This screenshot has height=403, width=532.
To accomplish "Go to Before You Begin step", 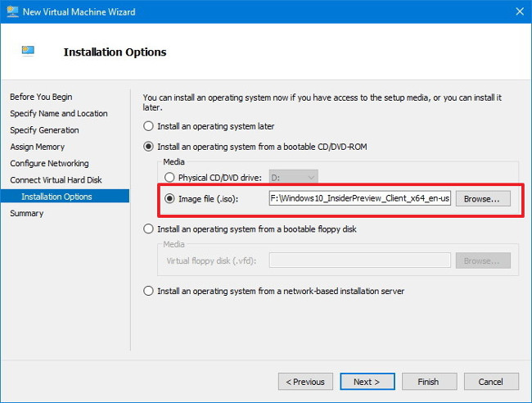I will point(41,97).
